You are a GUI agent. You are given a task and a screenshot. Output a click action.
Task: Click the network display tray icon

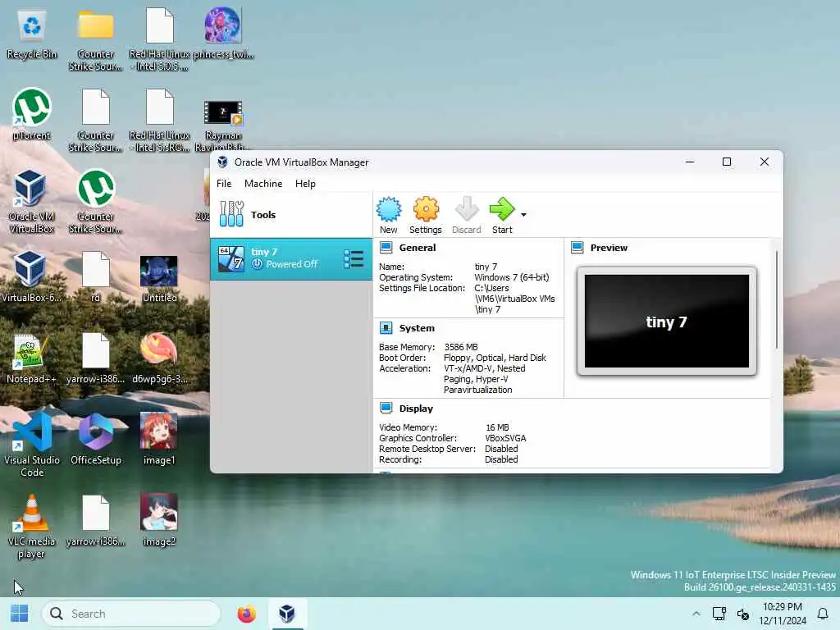coord(719,614)
